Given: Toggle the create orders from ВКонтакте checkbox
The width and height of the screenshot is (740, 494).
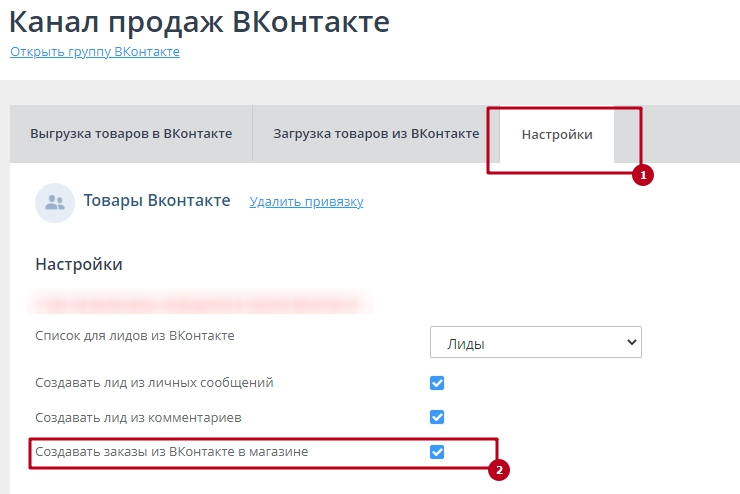Looking at the screenshot, I should tap(437, 452).
